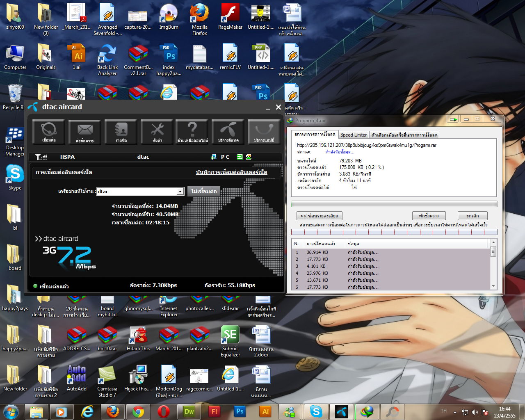Click the download progress bar
This screenshot has height=420, width=525.
[x=394, y=204]
